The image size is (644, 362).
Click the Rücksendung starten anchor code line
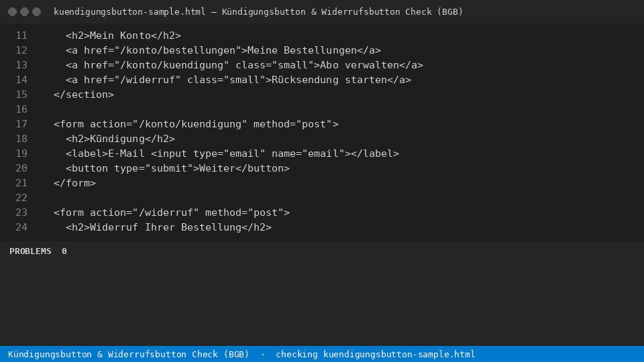238,80
